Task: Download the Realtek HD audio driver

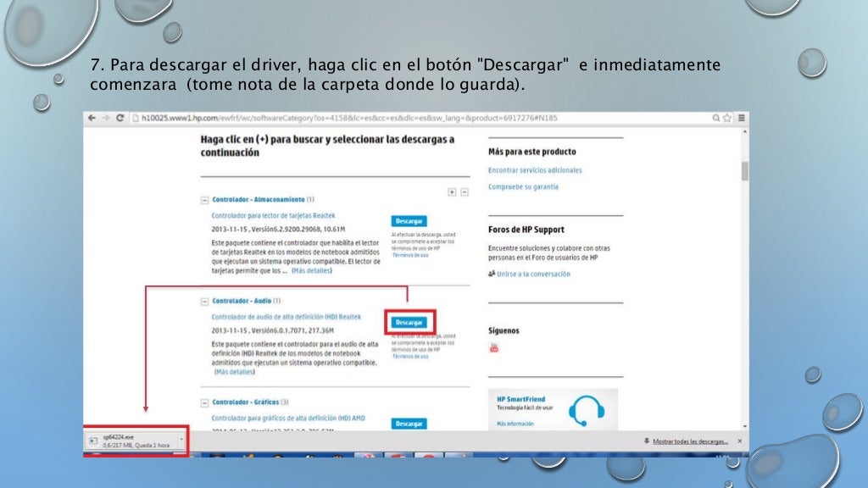Action: [409, 322]
